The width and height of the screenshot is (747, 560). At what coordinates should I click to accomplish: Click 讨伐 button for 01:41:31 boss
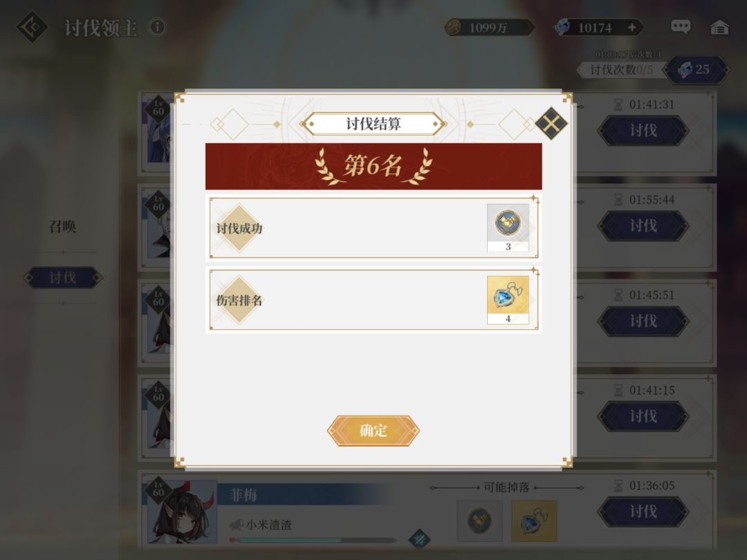point(643,130)
